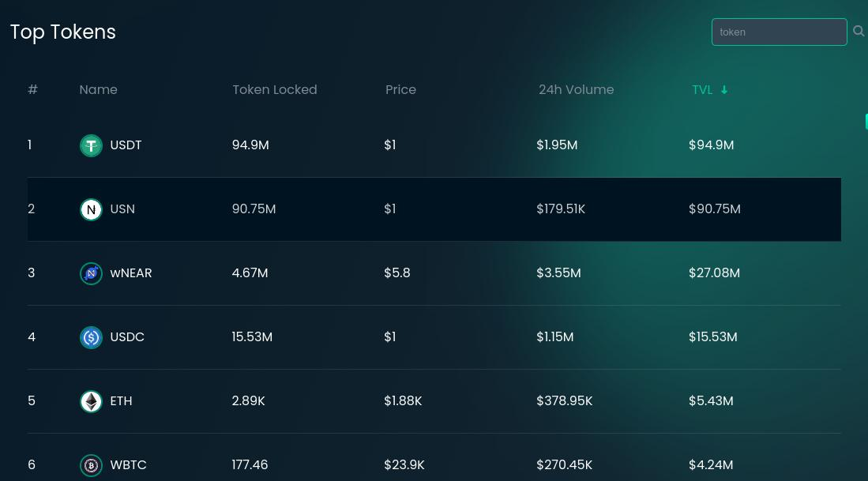Click the WBTC wrapped bitcoin icon
868x481 pixels.
coord(92,465)
